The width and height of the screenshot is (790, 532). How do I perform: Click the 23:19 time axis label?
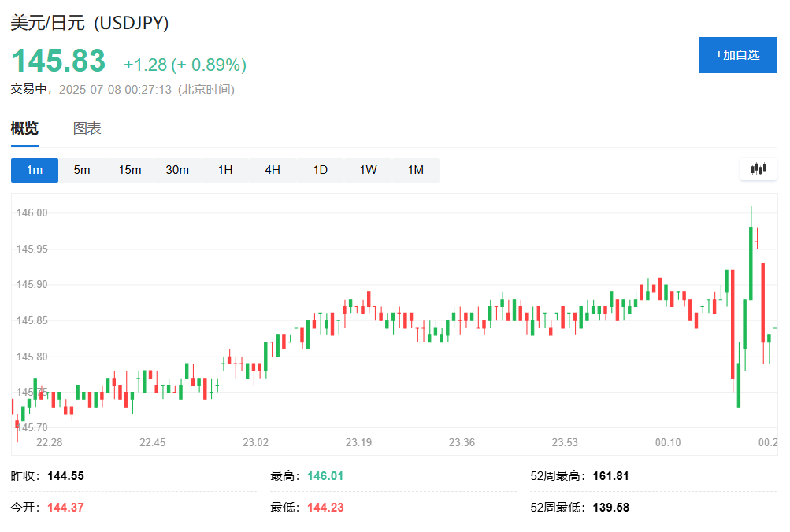pyautogui.click(x=358, y=442)
